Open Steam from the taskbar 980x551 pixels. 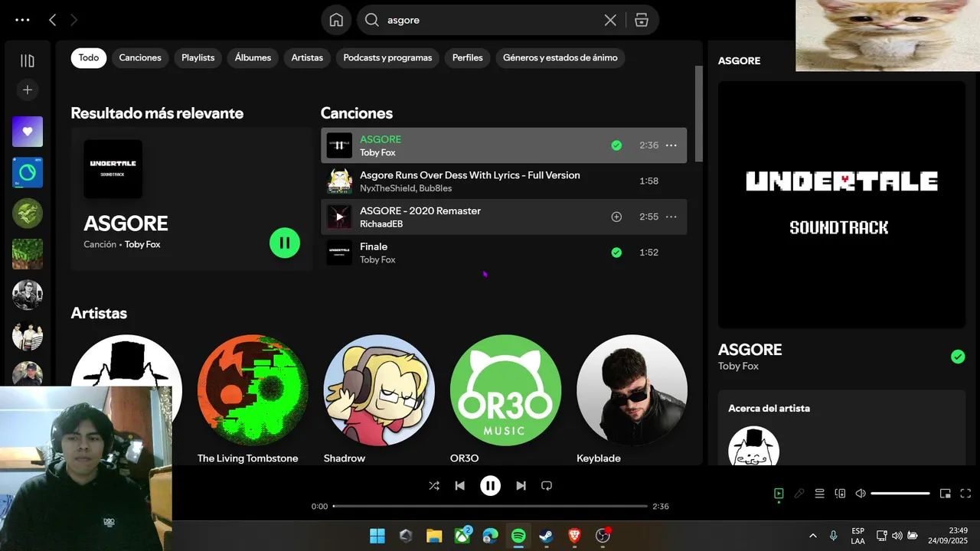click(x=546, y=536)
